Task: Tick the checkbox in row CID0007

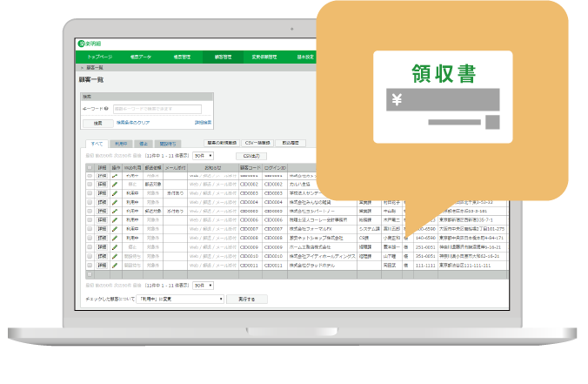Action: 90,229
